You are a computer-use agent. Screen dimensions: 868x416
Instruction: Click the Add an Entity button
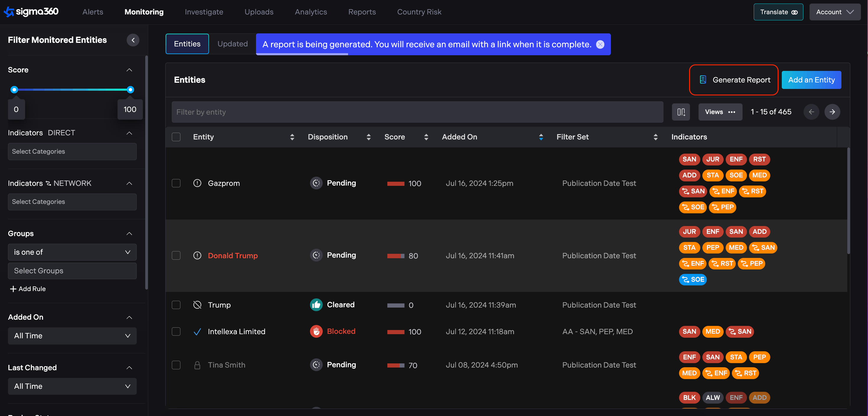coord(811,80)
